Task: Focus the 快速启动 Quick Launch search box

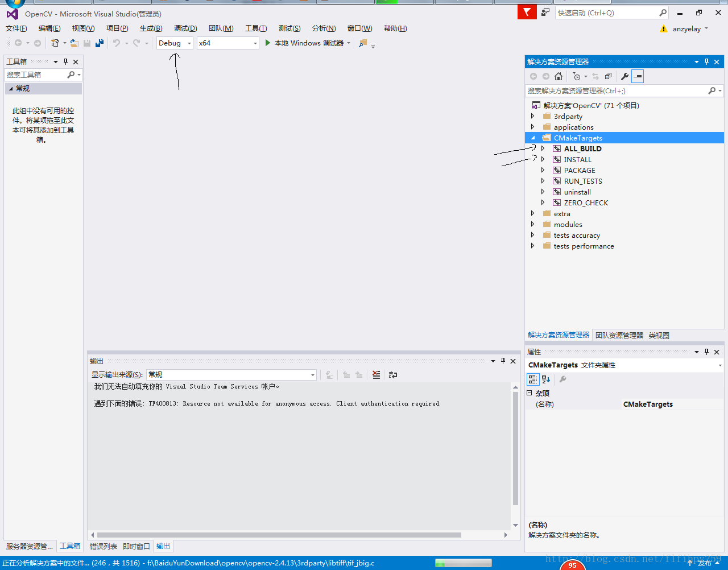Action: coord(606,13)
